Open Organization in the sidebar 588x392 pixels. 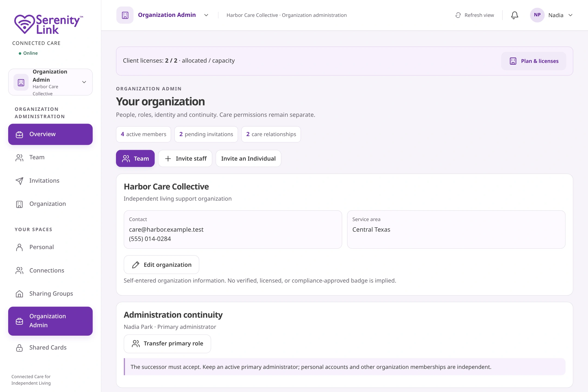coord(50,204)
